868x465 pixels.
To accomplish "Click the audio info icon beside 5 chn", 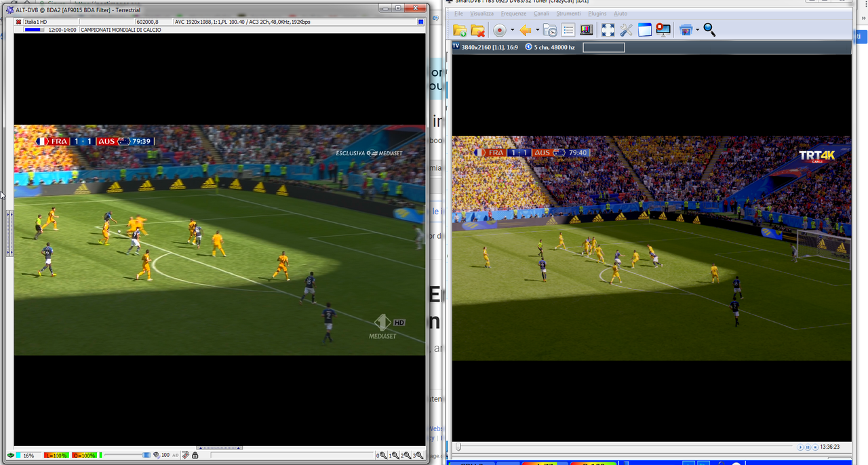I will tap(528, 47).
